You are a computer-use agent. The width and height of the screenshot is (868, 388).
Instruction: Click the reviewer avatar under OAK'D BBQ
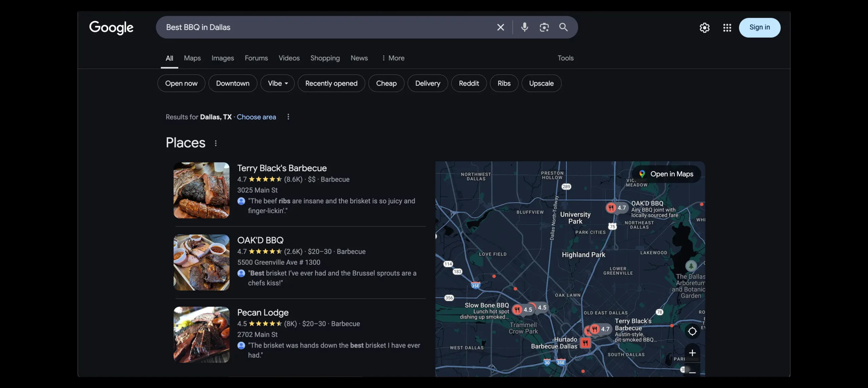point(241,273)
